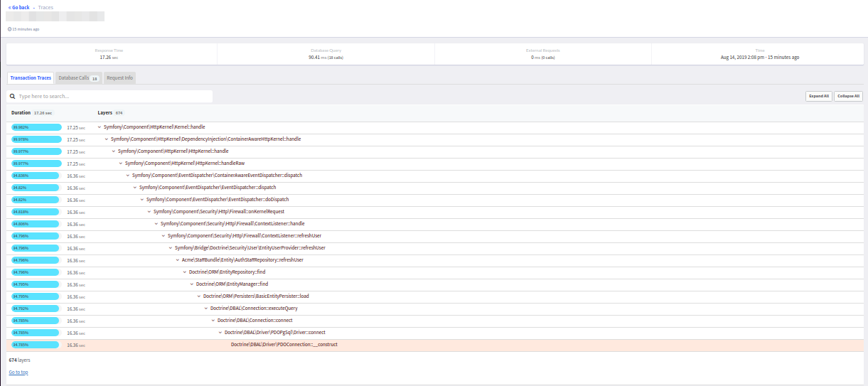Focus the 'Type here to search' field

(110, 96)
